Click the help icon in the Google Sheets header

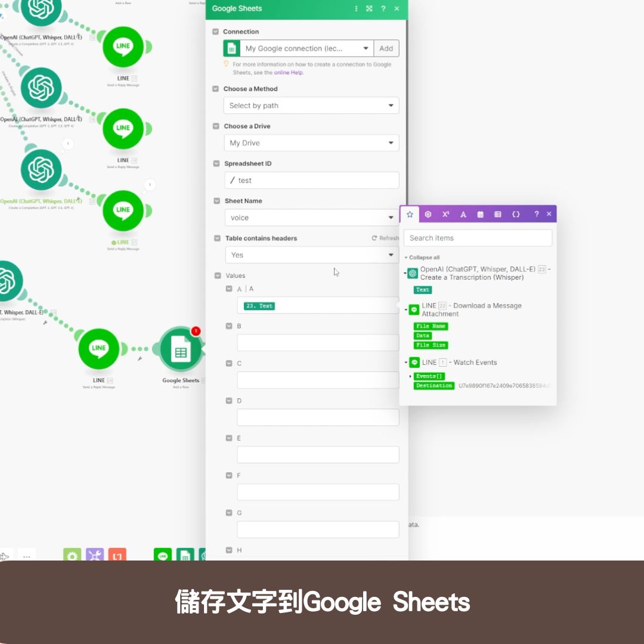coord(383,8)
